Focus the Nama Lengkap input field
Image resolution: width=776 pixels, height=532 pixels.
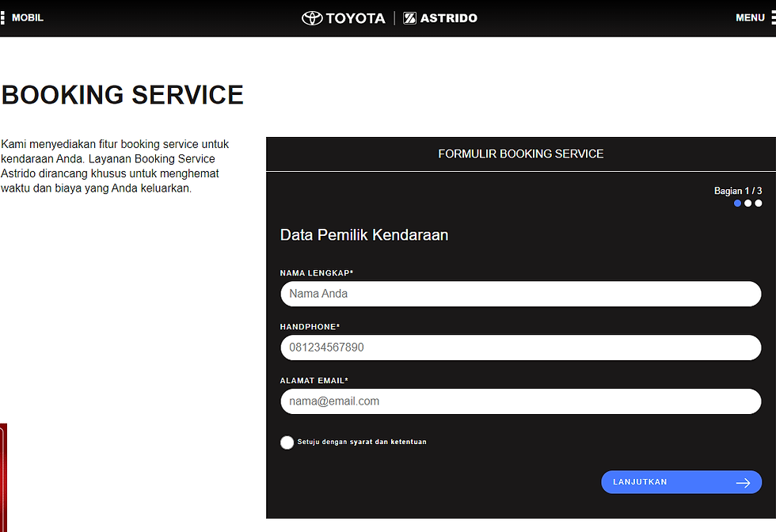520,294
